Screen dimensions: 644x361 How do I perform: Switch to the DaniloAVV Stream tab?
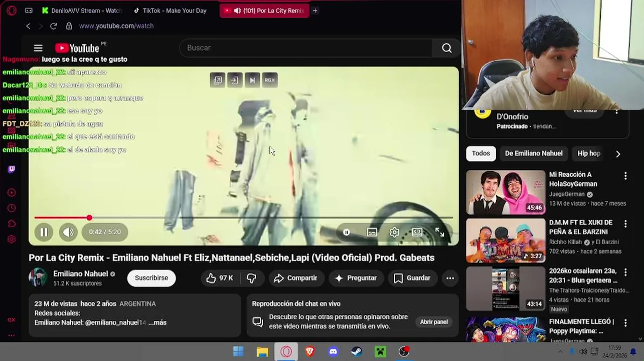pos(82,11)
